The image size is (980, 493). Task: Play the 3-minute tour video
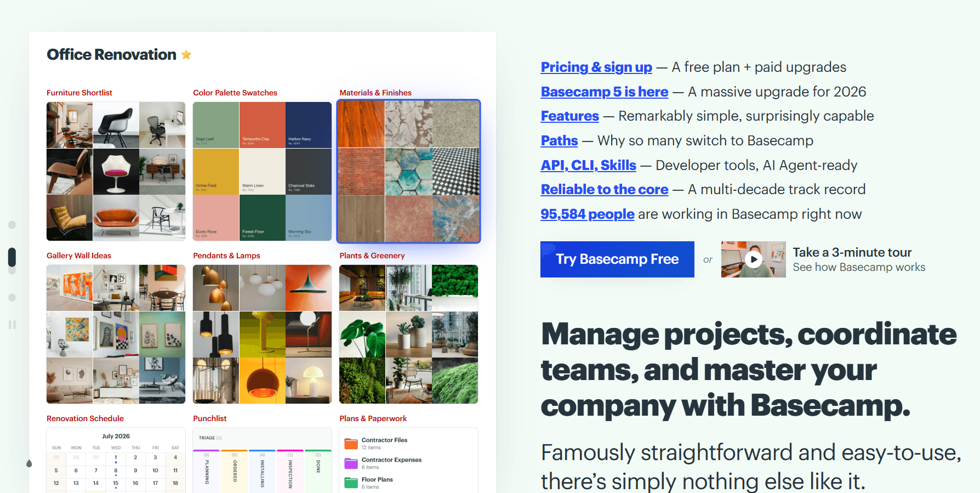pos(754,259)
